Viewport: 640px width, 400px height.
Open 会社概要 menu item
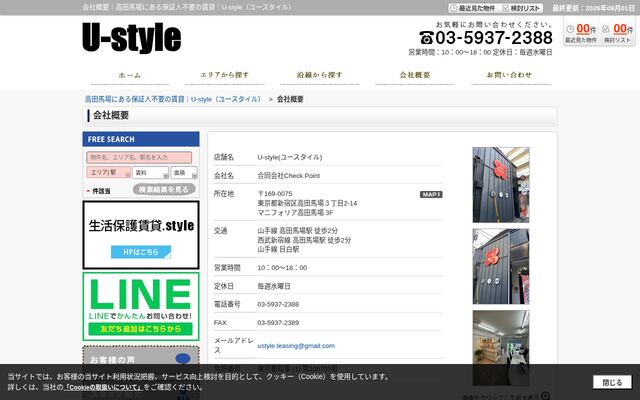point(415,75)
